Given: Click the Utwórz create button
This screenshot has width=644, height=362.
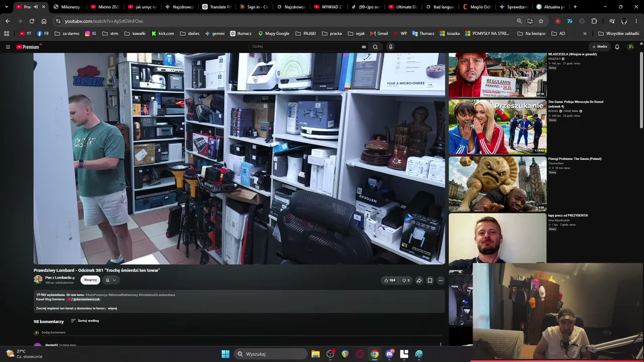Looking at the screenshot, I should click(599, 47).
